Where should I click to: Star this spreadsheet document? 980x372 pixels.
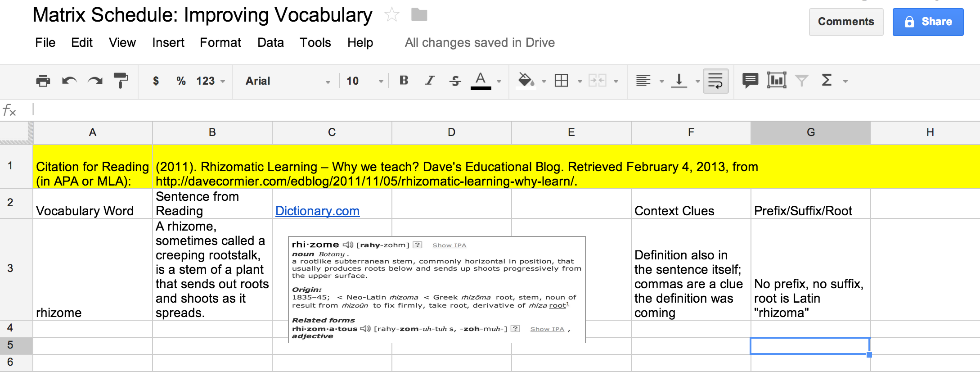point(392,15)
